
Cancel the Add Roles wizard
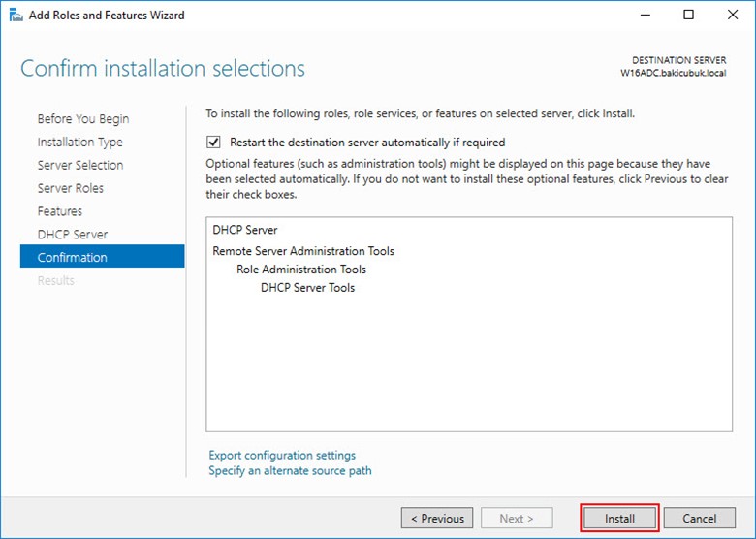(x=699, y=519)
